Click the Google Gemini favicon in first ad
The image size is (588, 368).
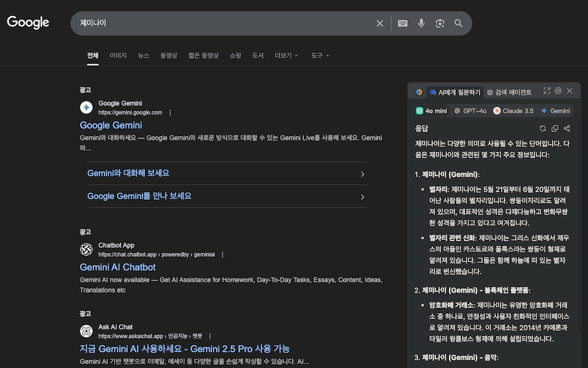point(86,107)
